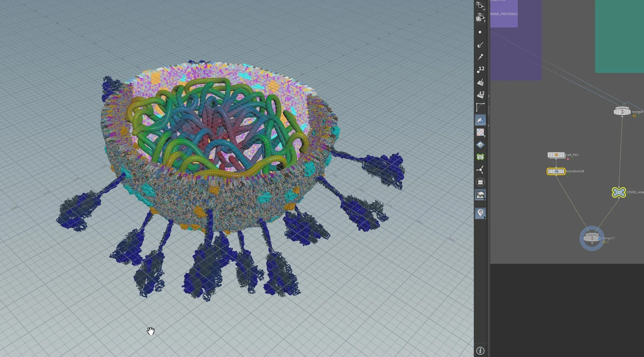Click the map pin marker icon
Viewport: 644px width, 357px height.
480,213
